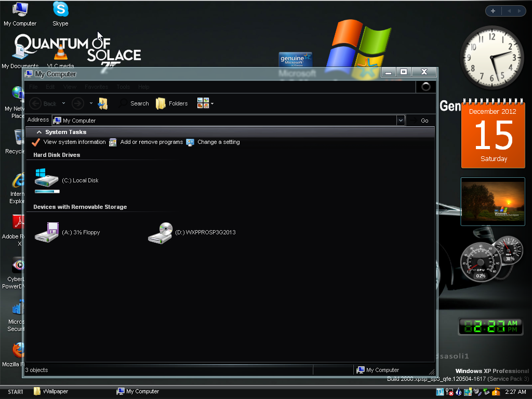Click the orange checkmark system information icon
Image resolution: width=532 pixels, height=399 pixels.
(x=36, y=142)
